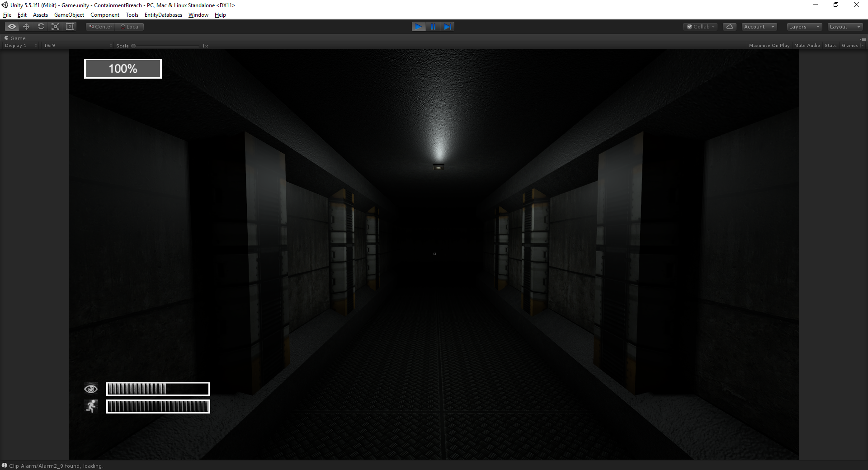The width and height of the screenshot is (868, 470).
Task: Open the EntityDatabases menu
Action: [x=163, y=15]
